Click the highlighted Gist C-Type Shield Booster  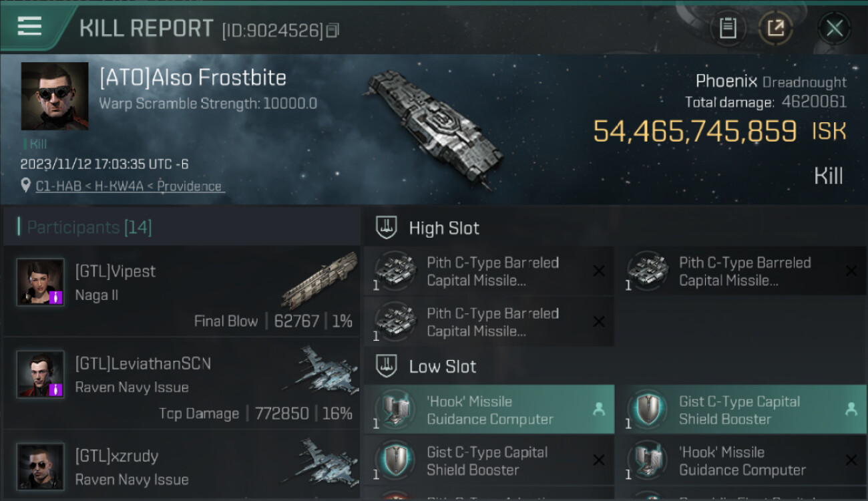point(741,410)
